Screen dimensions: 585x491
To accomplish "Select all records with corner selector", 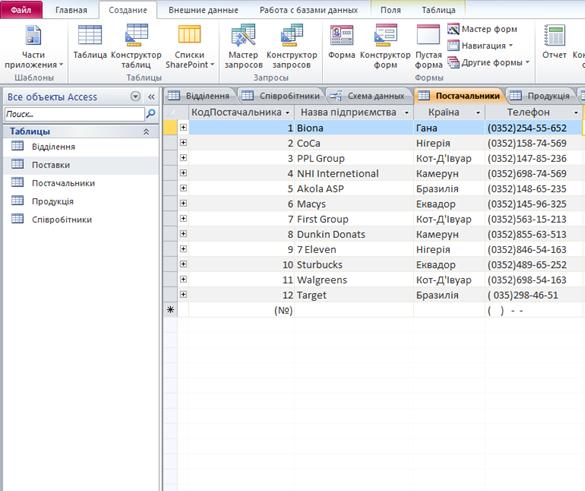I will pos(171,112).
